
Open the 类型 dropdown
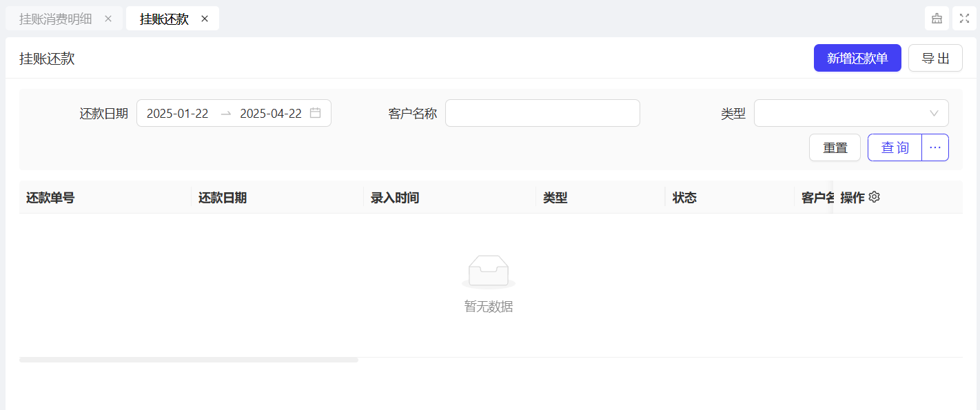851,113
